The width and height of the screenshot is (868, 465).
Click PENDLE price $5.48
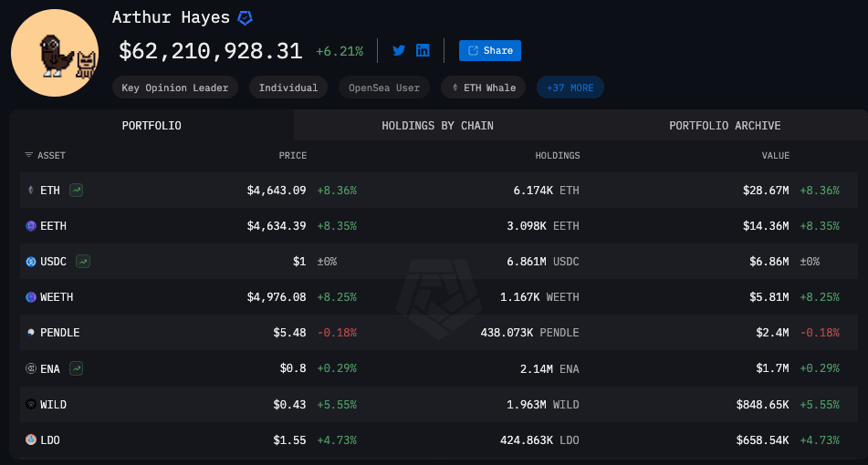289,332
